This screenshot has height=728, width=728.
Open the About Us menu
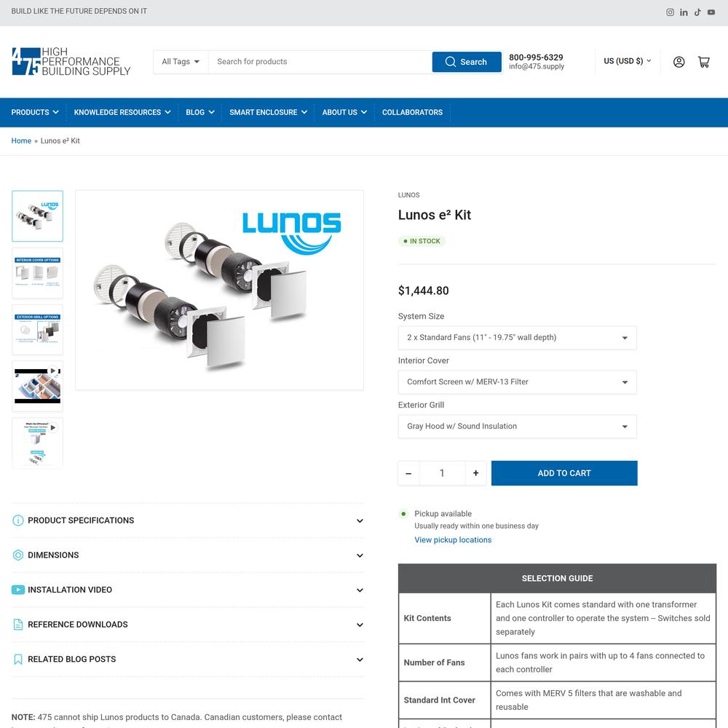(x=344, y=112)
